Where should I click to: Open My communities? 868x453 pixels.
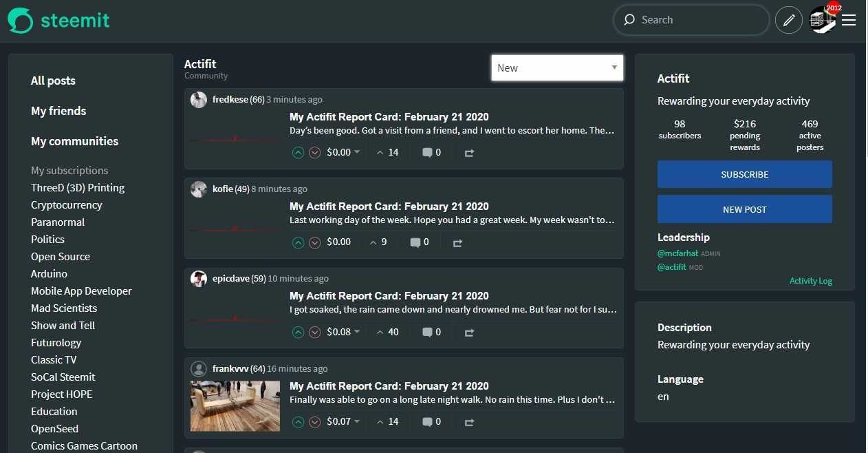click(74, 141)
